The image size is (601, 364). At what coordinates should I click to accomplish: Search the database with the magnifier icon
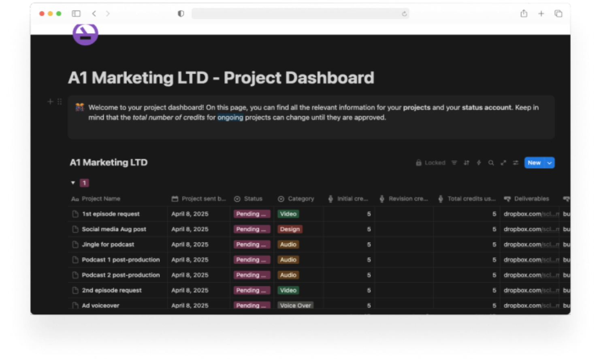click(x=491, y=163)
